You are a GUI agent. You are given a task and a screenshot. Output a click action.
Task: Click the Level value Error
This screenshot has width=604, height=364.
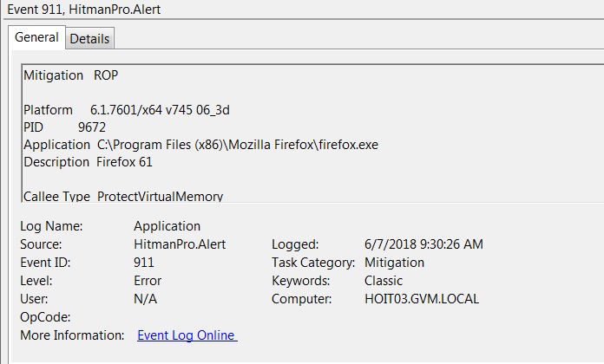148,281
